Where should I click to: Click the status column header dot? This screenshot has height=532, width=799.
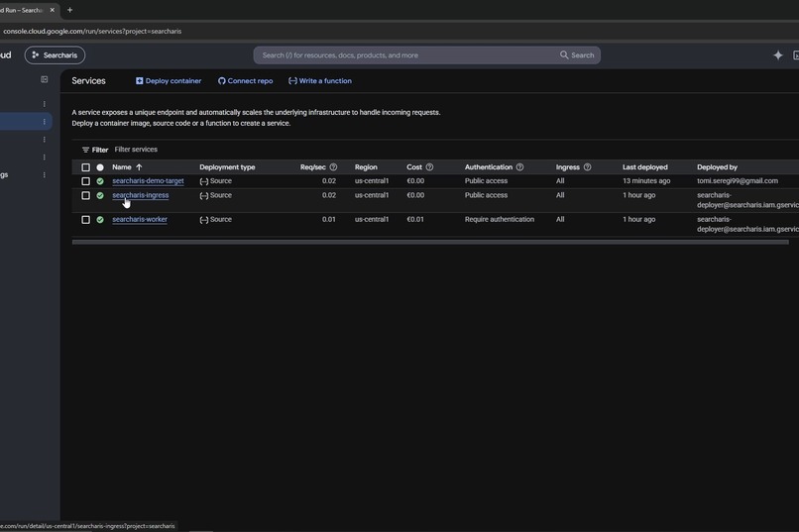coord(100,167)
